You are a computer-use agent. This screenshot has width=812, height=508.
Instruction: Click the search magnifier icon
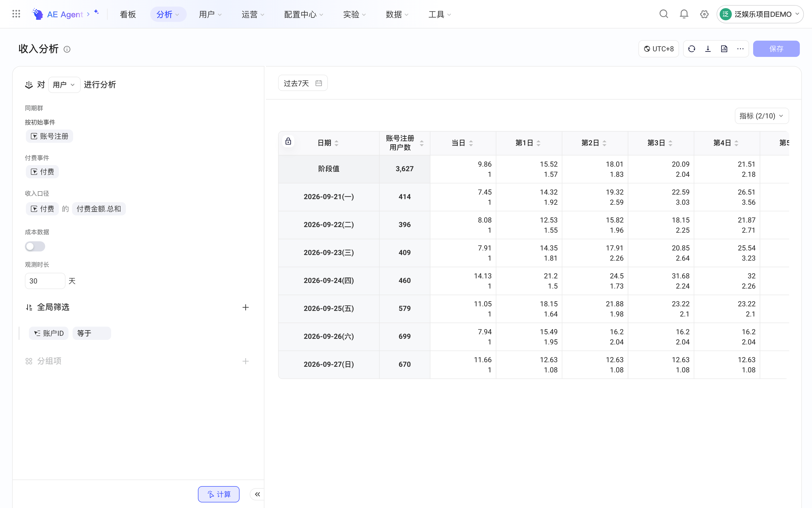[664, 14]
